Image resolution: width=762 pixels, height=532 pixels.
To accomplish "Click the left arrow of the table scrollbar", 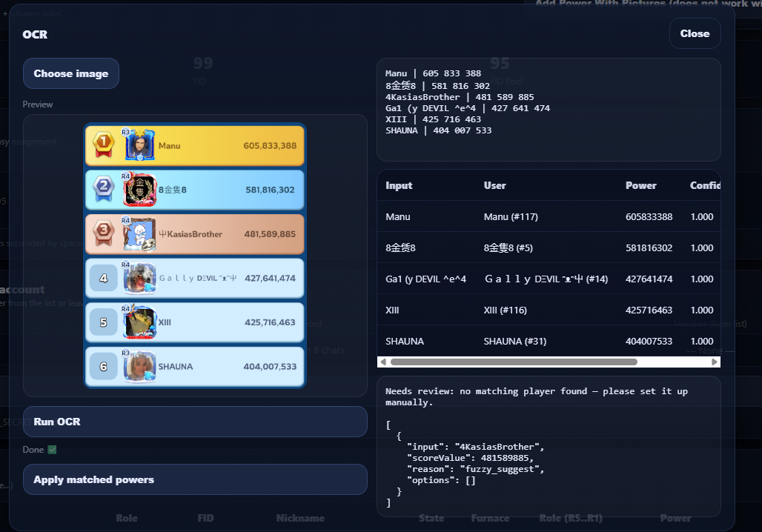I will point(383,362).
